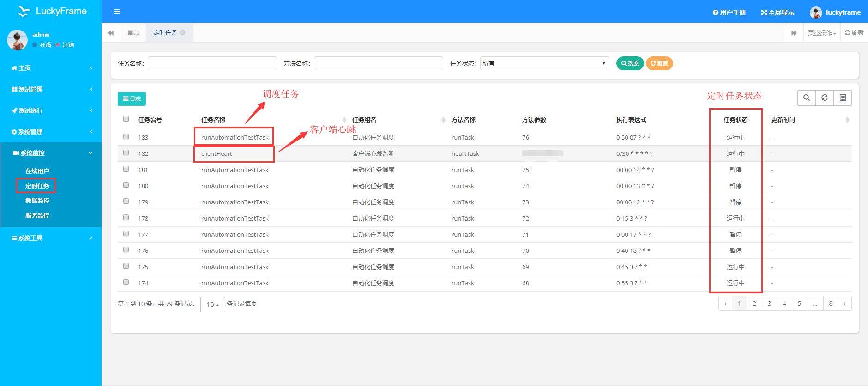Check the row 183 checkbox
The height and width of the screenshot is (386, 868).
(x=126, y=136)
